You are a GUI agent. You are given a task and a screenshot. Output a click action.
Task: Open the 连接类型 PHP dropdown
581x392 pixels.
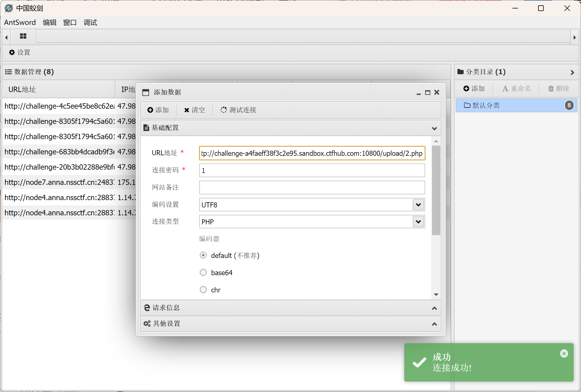[x=418, y=222]
